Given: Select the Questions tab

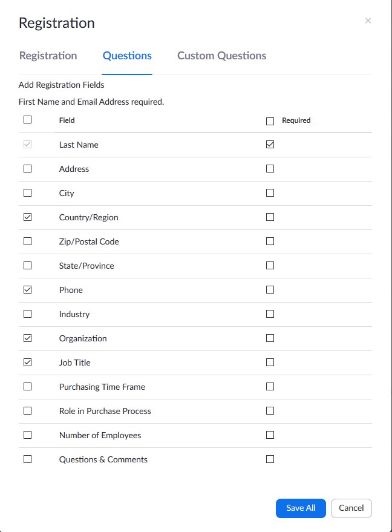Looking at the screenshot, I should (x=127, y=56).
